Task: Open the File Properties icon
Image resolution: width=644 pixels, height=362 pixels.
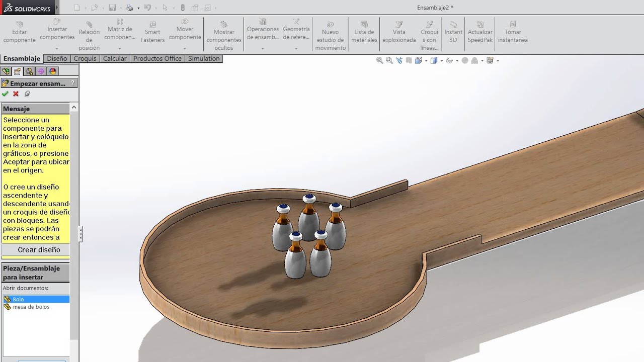Action: pos(195,8)
